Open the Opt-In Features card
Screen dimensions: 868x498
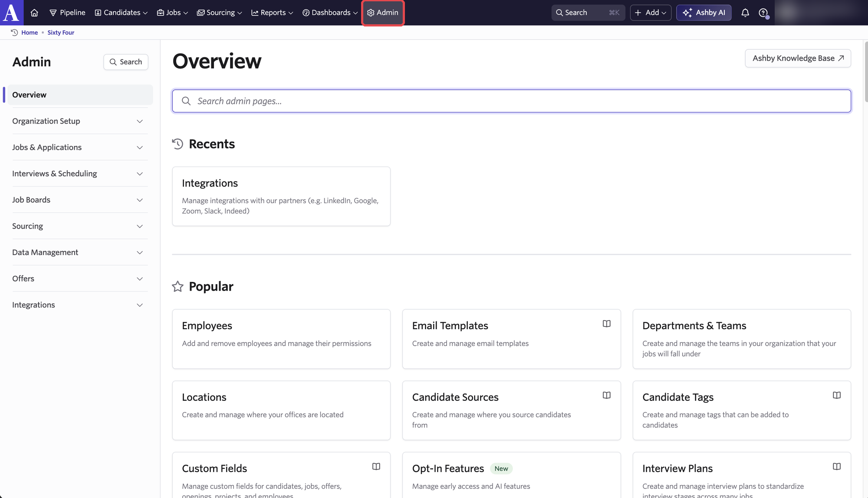(511, 475)
